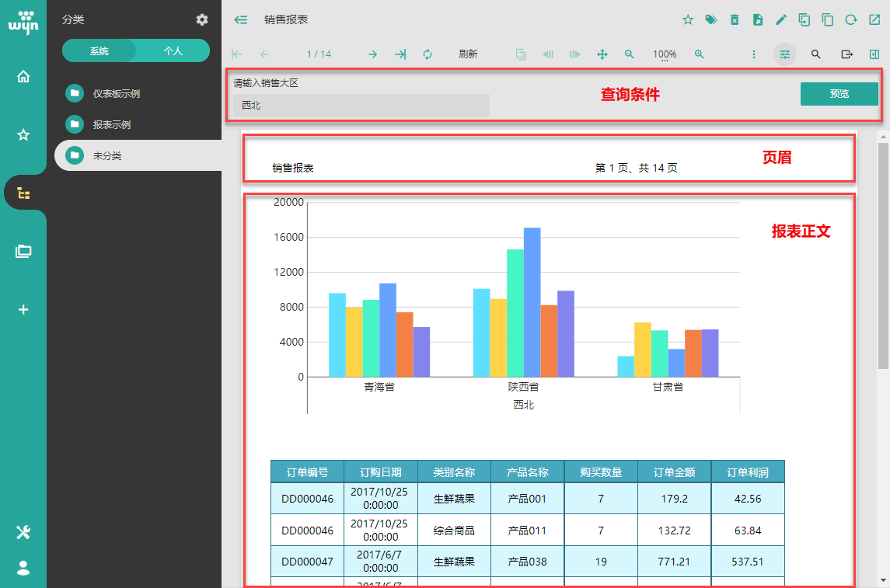
Task: Click the 销售大区 input field
Action: click(361, 106)
